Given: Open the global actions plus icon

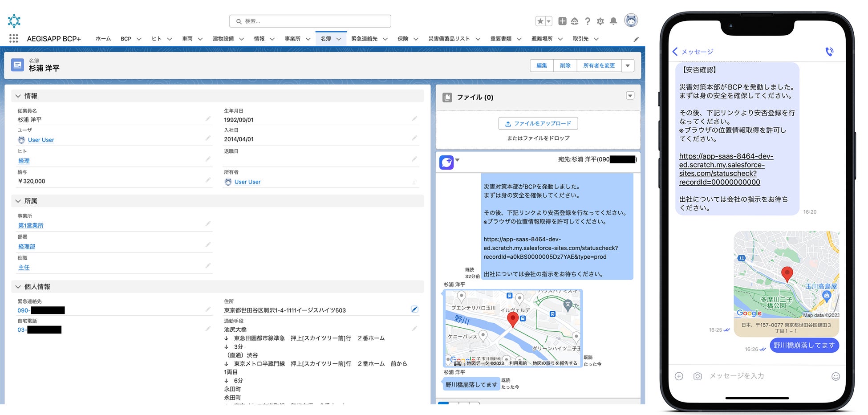Looking at the screenshot, I should (562, 21).
